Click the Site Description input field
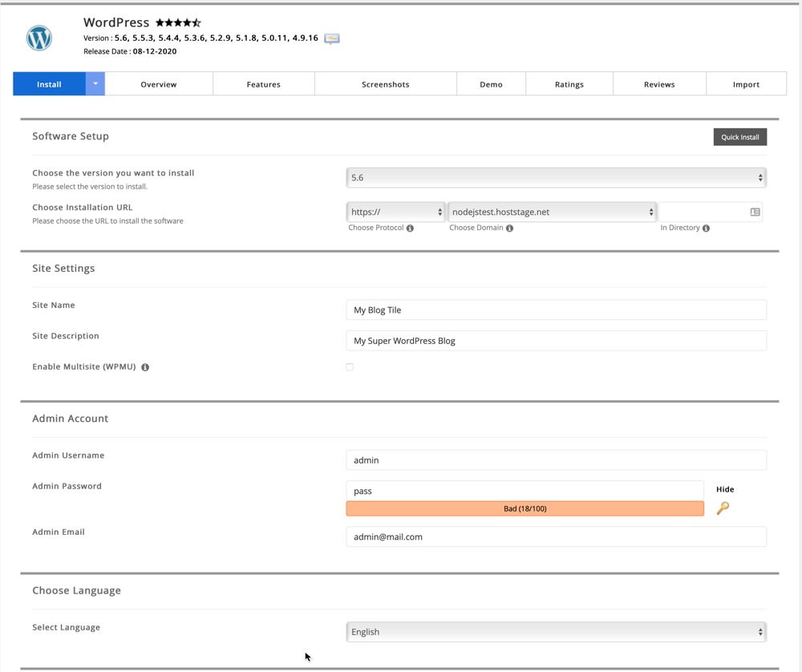This screenshot has width=802, height=672. click(556, 341)
